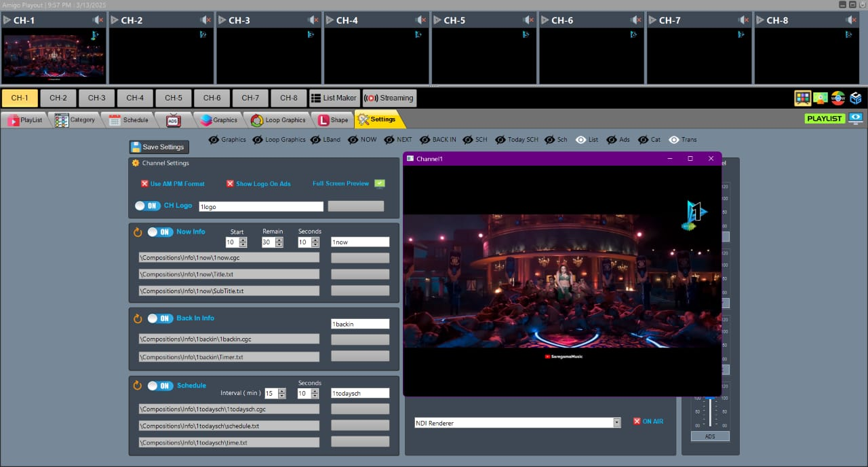This screenshot has width=868, height=467.
Task: Open the Loop Graphics icon
Action: click(x=258, y=119)
